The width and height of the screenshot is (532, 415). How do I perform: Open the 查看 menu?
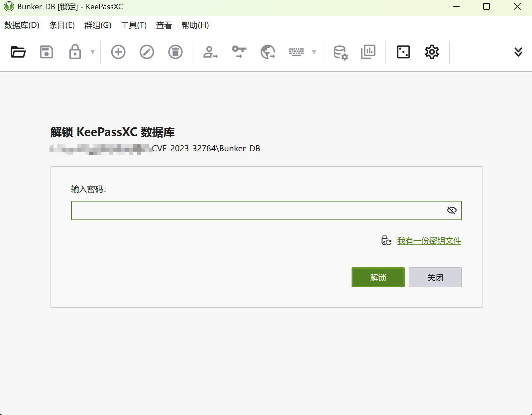point(164,25)
